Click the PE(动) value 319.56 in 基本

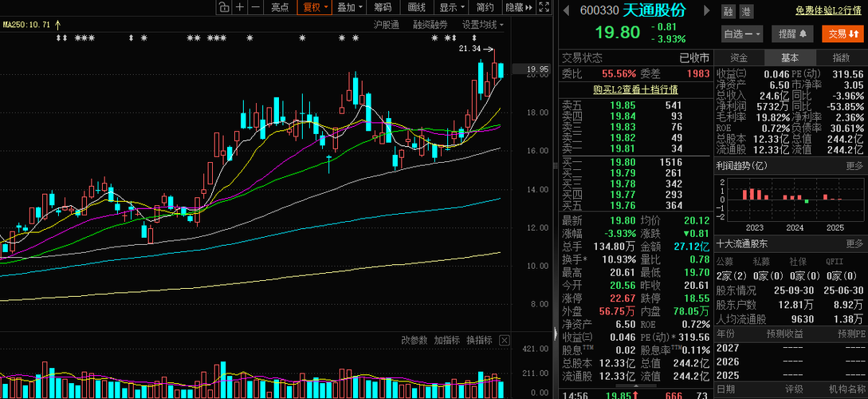click(x=847, y=73)
